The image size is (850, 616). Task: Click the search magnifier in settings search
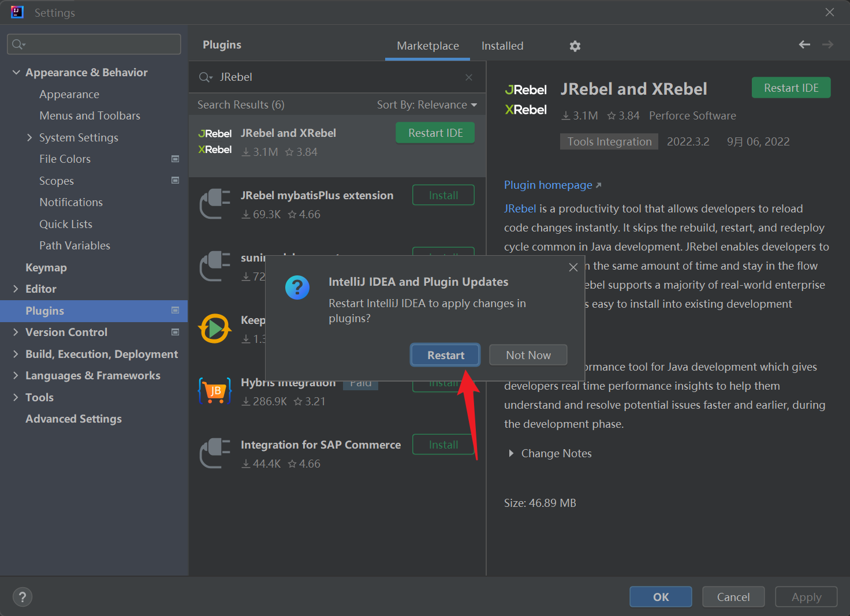coord(18,44)
